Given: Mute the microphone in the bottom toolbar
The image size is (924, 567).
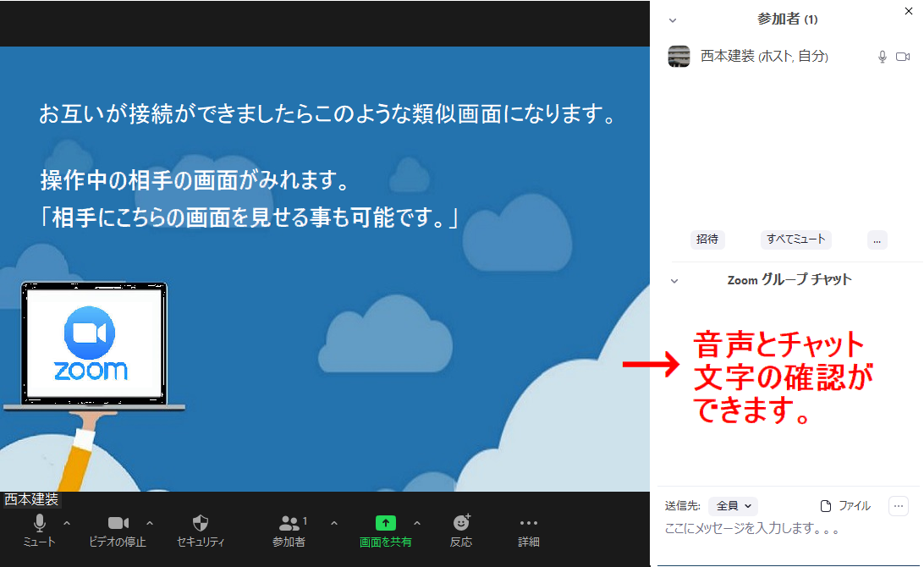Looking at the screenshot, I should coord(39,524).
